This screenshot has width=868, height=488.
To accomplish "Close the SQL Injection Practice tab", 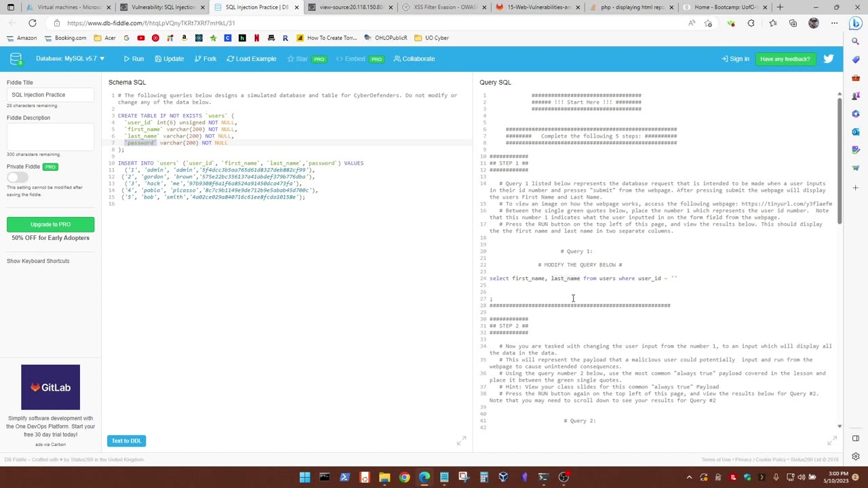I will (296, 7).
